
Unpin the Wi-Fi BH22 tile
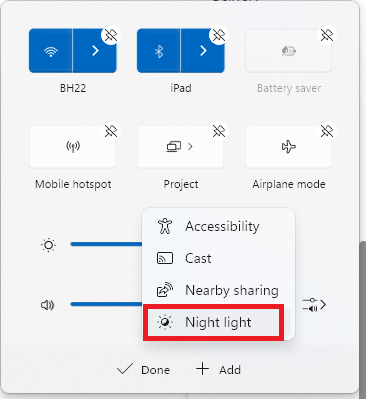pyautogui.click(x=111, y=35)
